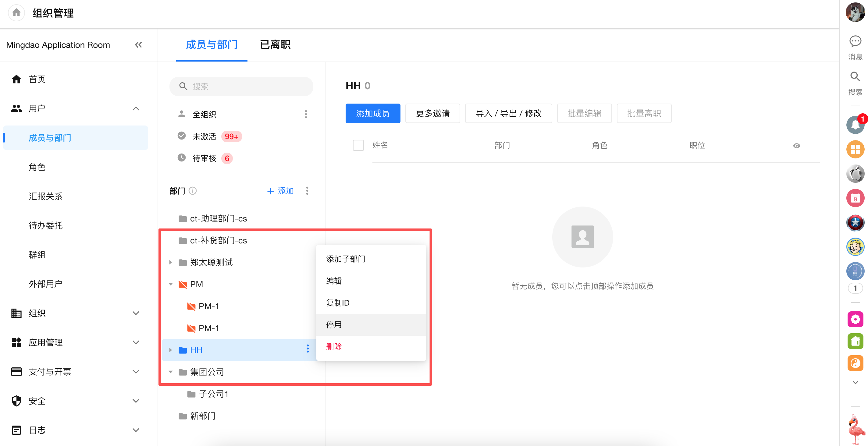Open 消息 chat bubble in the right rail
The image size is (868, 446).
click(x=855, y=41)
